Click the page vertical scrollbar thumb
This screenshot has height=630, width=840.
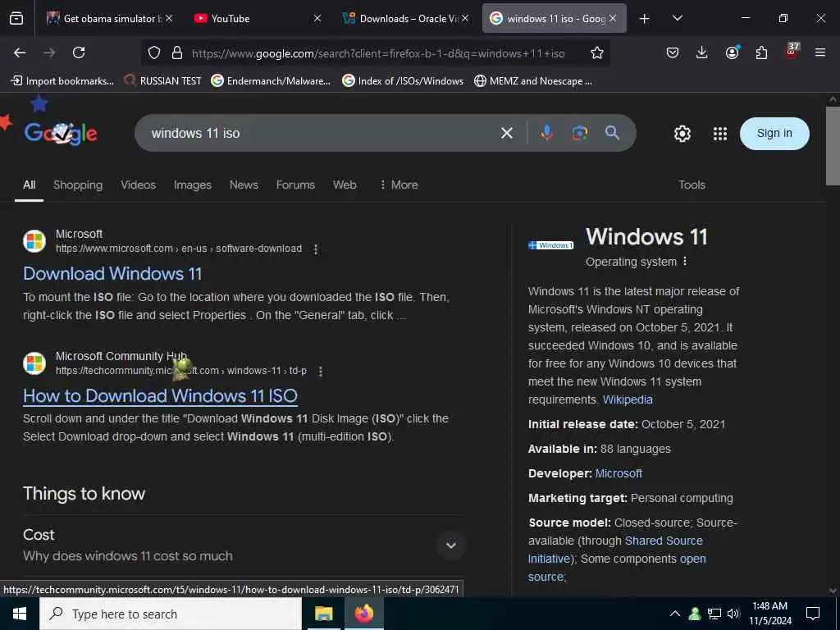click(x=833, y=146)
